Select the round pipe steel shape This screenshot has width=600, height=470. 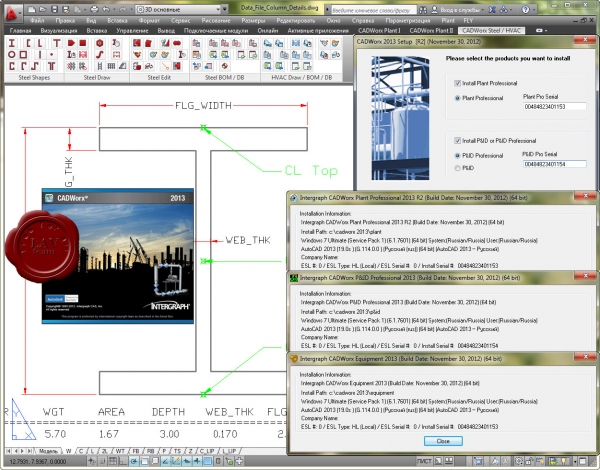point(12,54)
